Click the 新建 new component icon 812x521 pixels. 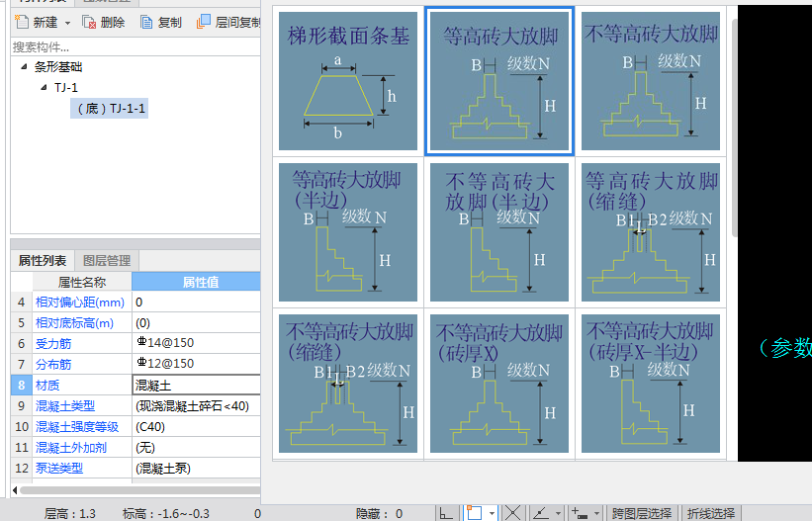[x=22, y=22]
